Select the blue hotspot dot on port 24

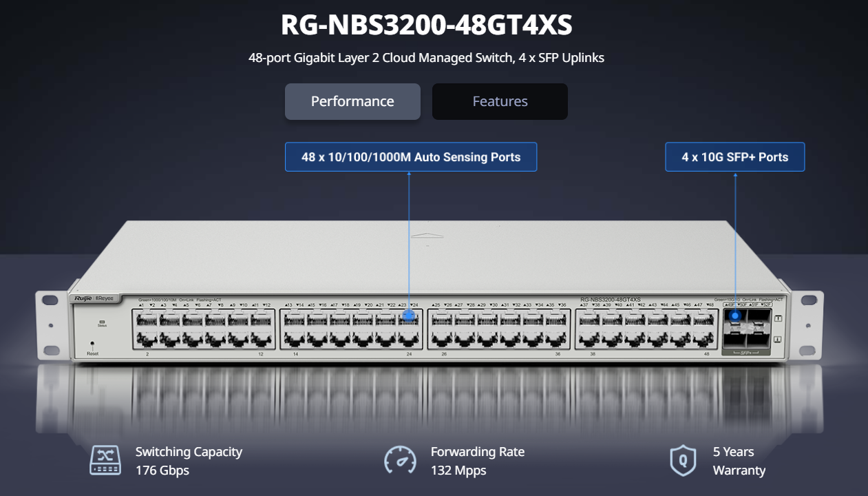point(409,316)
